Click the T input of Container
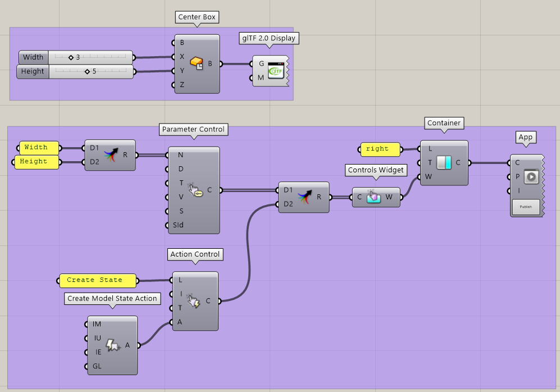 coord(429,163)
